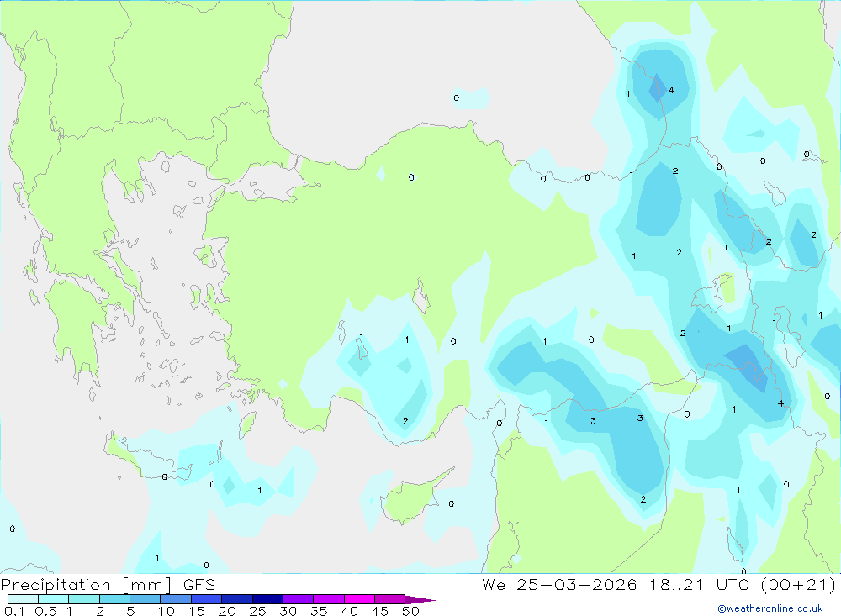Pick legend swatch between 1 and 2
The image size is (841, 616).
coord(83,599)
